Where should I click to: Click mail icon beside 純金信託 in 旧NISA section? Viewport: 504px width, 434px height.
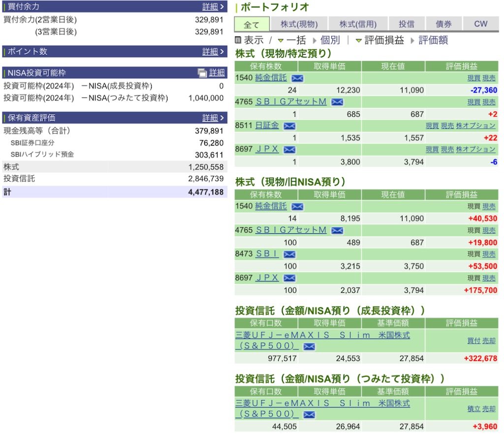pos(297,207)
